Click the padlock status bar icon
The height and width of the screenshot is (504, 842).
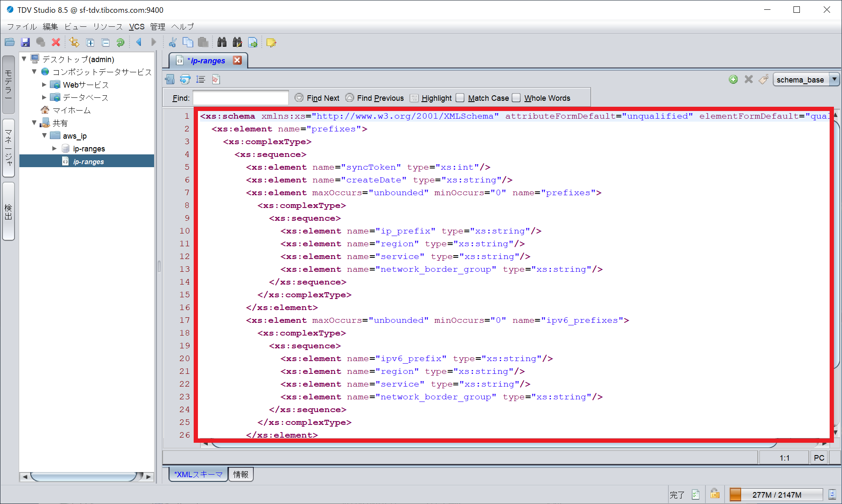click(x=715, y=494)
